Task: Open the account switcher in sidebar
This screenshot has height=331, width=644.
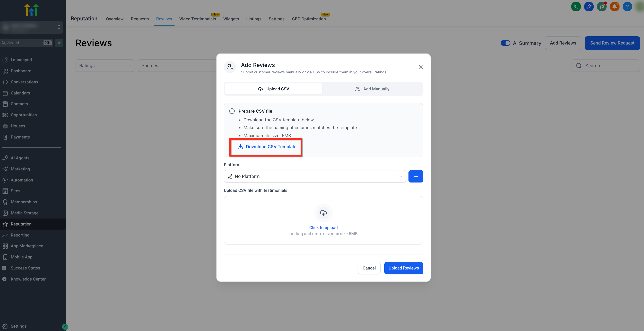Action: pos(31,27)
